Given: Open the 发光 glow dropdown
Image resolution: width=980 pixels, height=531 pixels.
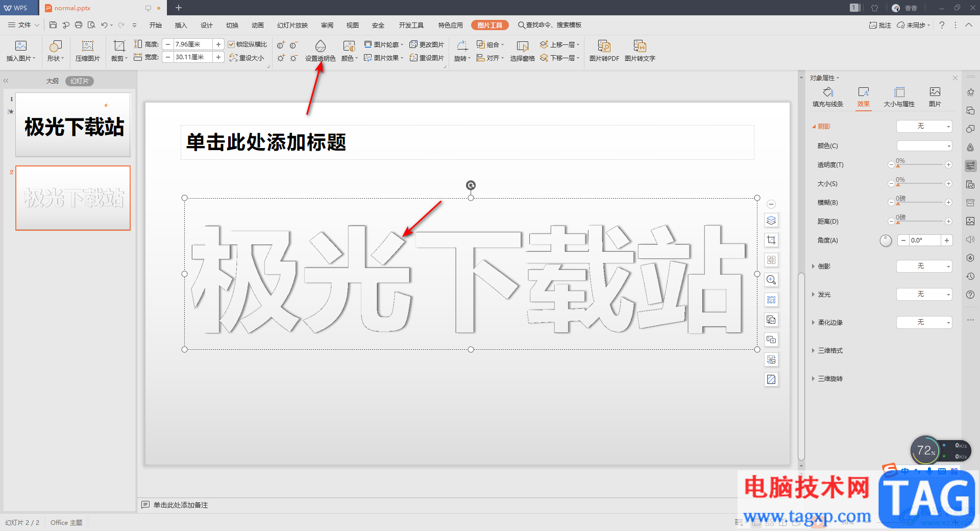Looking at the screenshot, I should coord(924,294).
